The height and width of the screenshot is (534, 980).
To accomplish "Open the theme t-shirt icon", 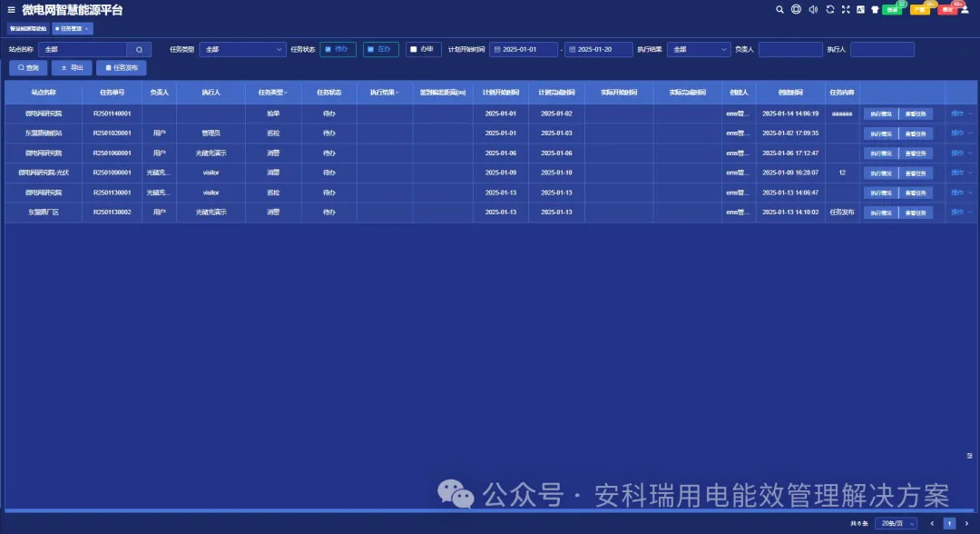I will click(875, 9).
